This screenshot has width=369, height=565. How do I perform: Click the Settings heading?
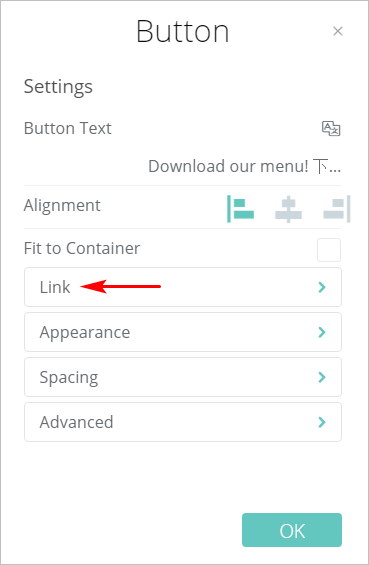click(58, 87)
